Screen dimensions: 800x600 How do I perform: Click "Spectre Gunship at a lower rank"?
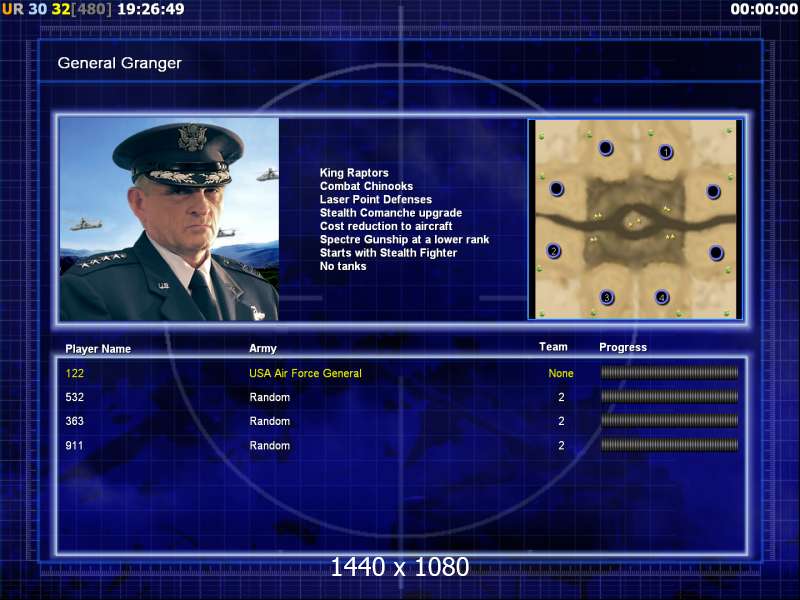404,239
